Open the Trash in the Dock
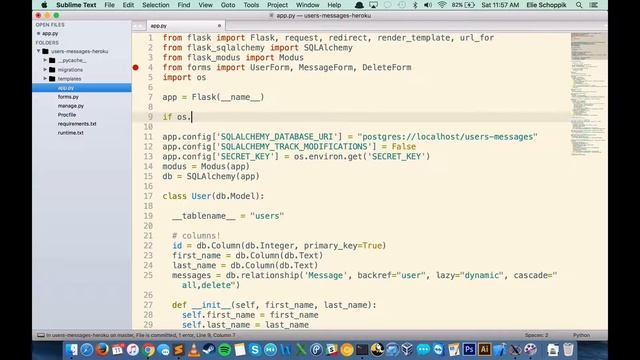This screenshot has width=640, height=360. click(568, 350)
